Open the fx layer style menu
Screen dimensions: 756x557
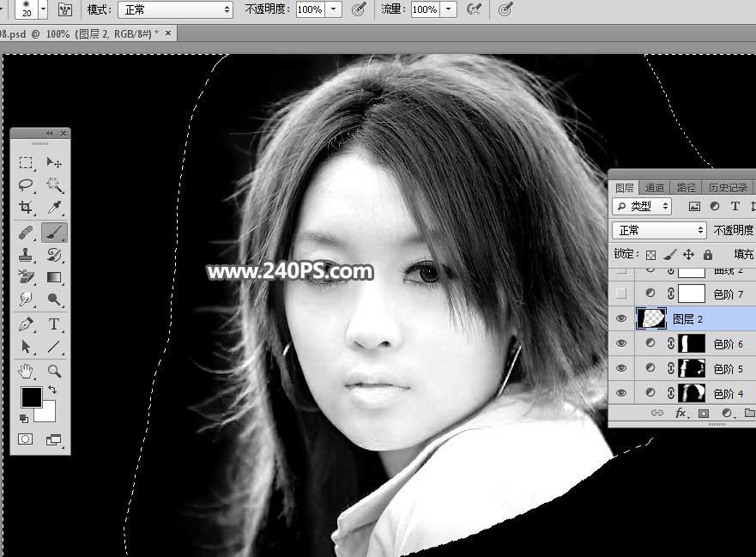[680, 414]
